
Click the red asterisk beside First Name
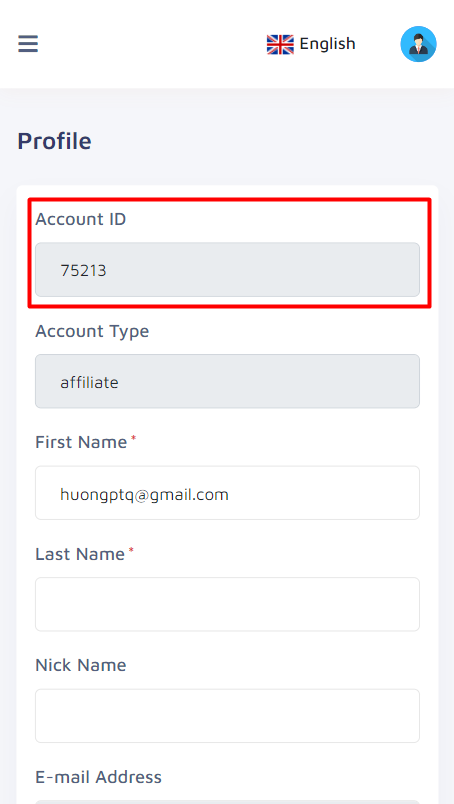point(133,438)
